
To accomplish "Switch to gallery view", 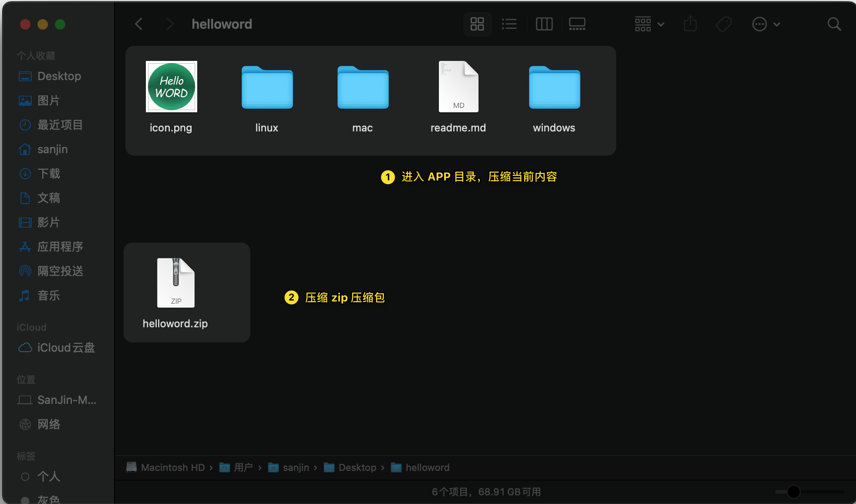I will click(x=577, y=24).
